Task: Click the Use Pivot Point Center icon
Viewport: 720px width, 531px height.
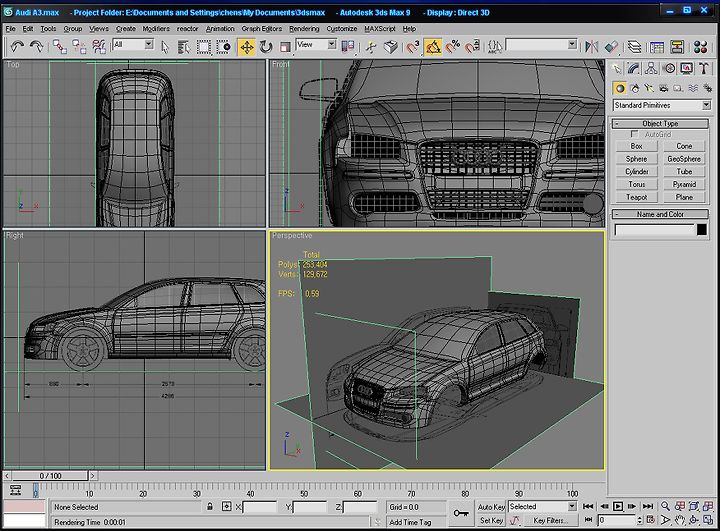Action: click(348, 47)
